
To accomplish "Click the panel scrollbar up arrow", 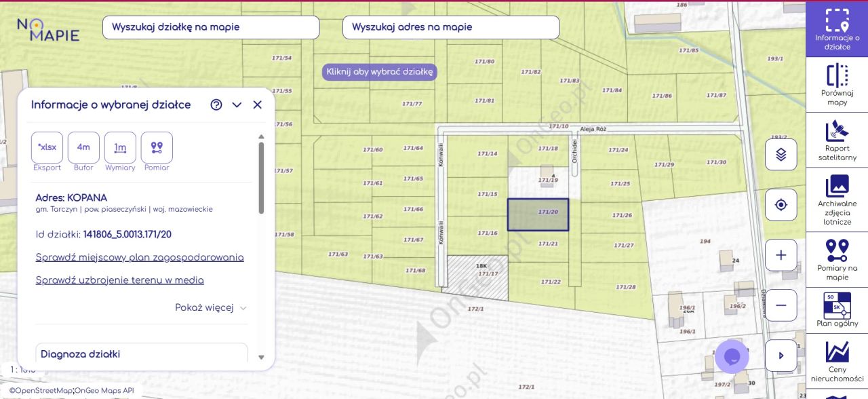I will tap(261, 136).
